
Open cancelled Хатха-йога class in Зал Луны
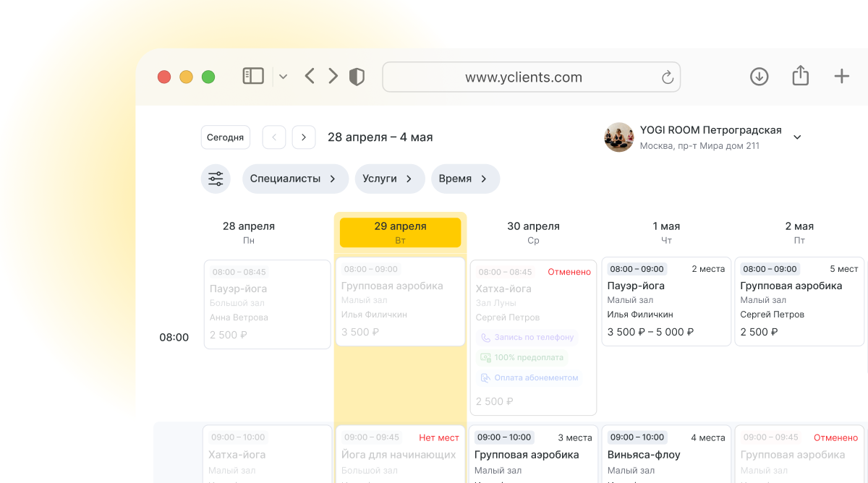tap(533, 338)
